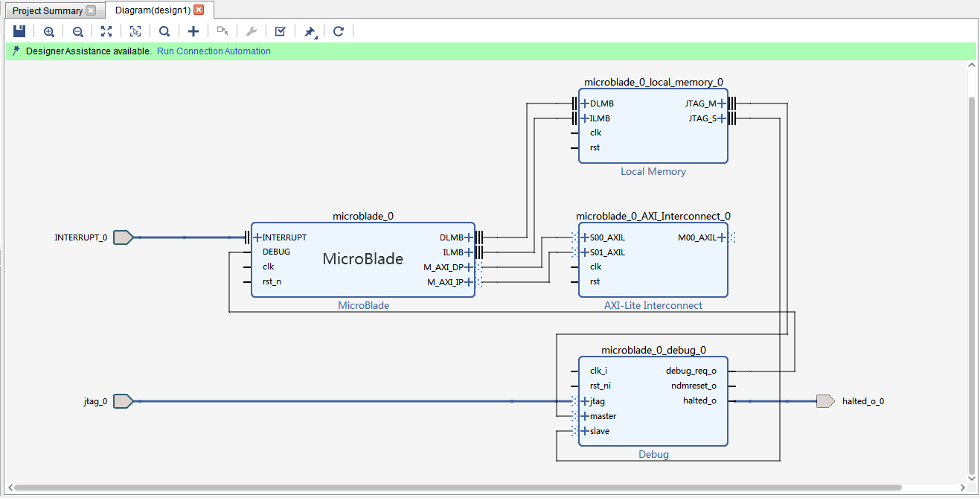Close the Diagram(design1) tab

coord(199,10)
